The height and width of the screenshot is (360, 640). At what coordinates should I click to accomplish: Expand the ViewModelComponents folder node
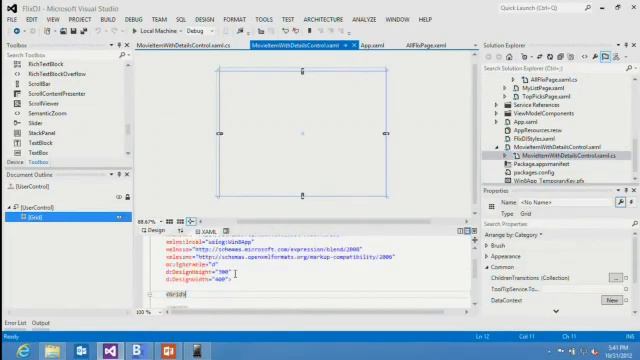pyautogui.click(x=496, y=113)
